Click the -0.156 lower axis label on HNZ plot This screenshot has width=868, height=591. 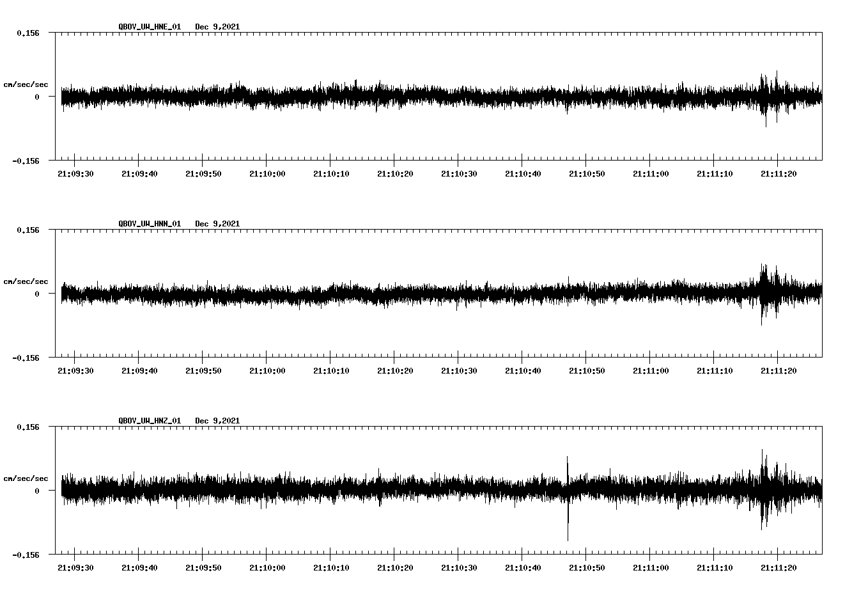click(x=26, y=555)
